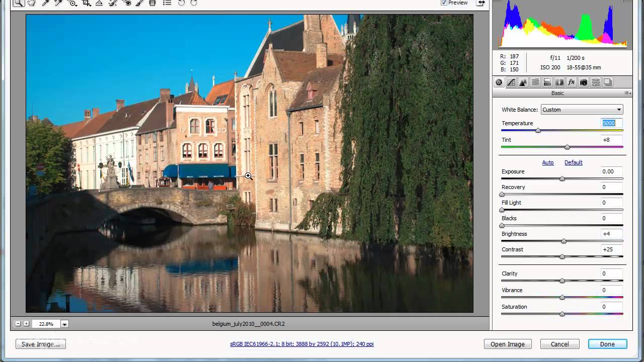The height and width of the screenshot is (362, 644).
Task: Select the Zoom tool
Action: (19, 3)
